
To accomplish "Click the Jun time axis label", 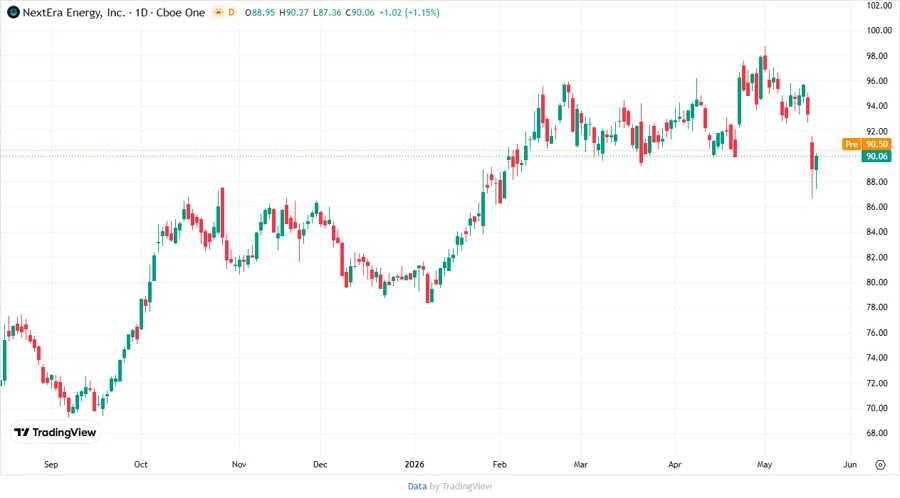I will click(x=850, y=464).
